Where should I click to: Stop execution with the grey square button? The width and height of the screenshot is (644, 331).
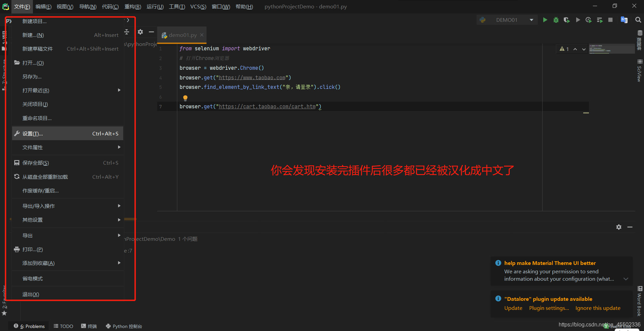point(610,20)
